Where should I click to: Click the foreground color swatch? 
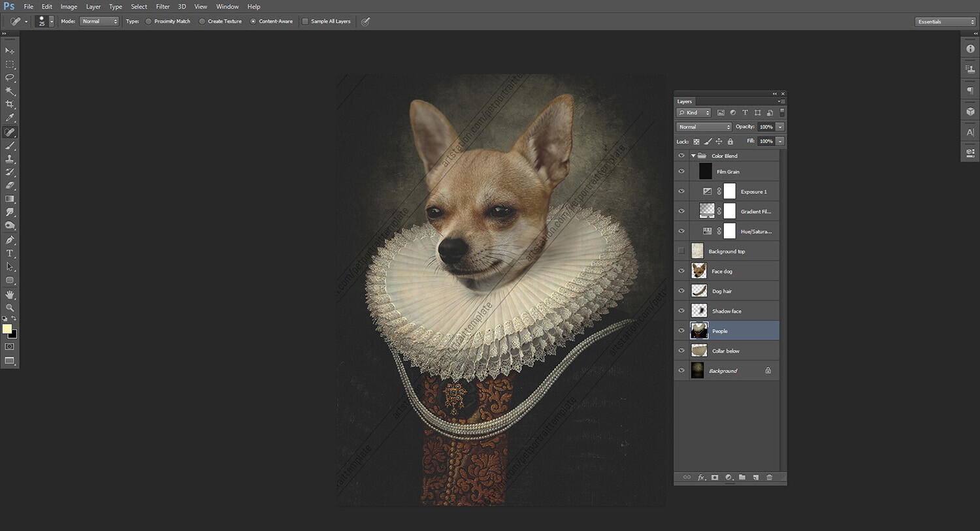coord(7,329)
